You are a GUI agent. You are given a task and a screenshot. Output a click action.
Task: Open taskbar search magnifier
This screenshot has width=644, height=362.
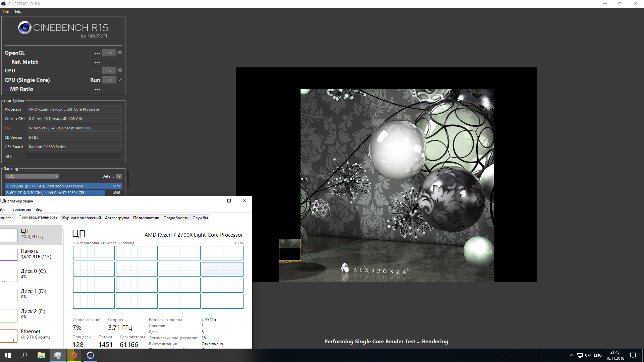24,355
